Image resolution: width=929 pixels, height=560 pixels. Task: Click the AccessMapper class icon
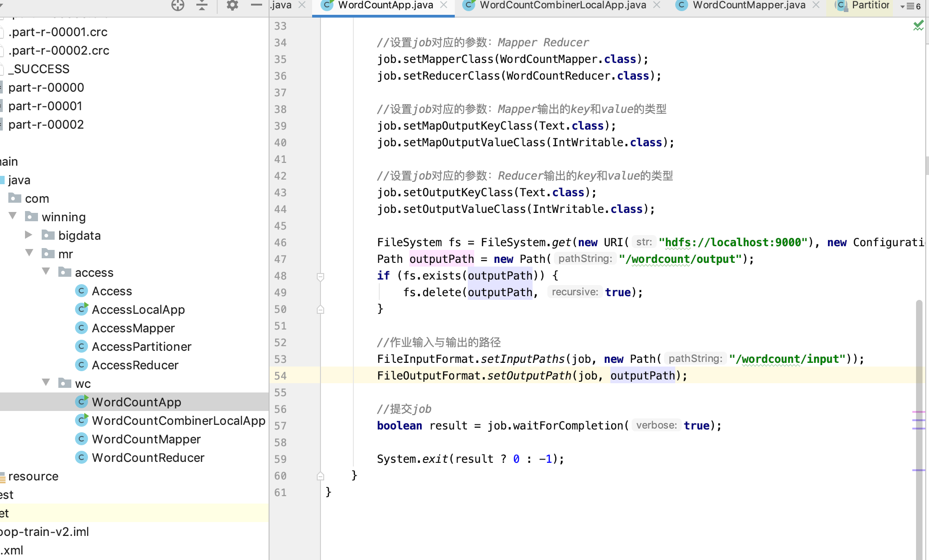click(x=82, y=328)
